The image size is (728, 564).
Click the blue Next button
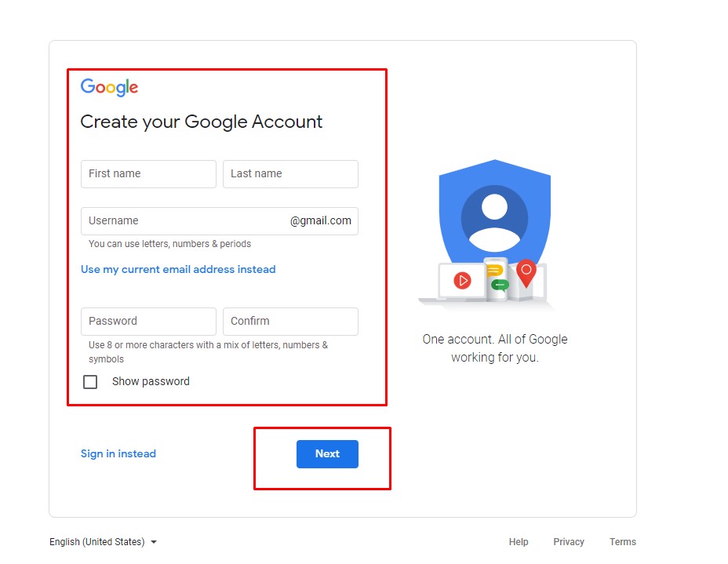click(x=327, y=454)
